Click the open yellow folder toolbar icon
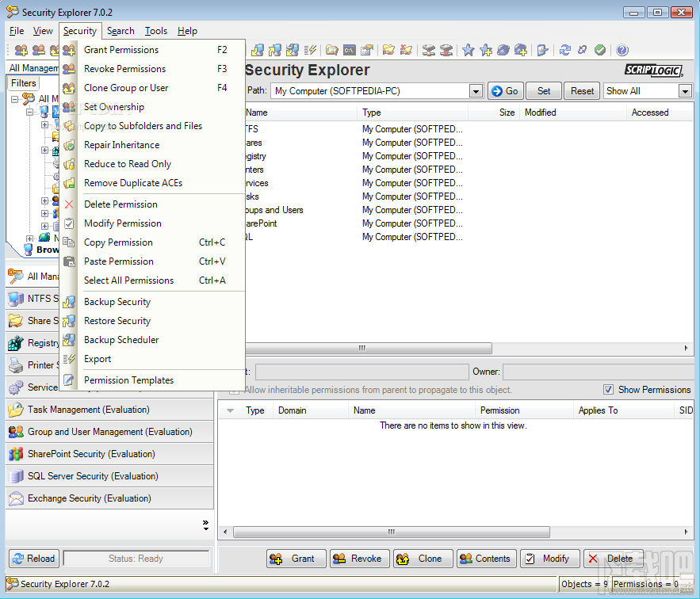Image resolution: width=700 pixels, height=599 pixels. tap(388, 50)
